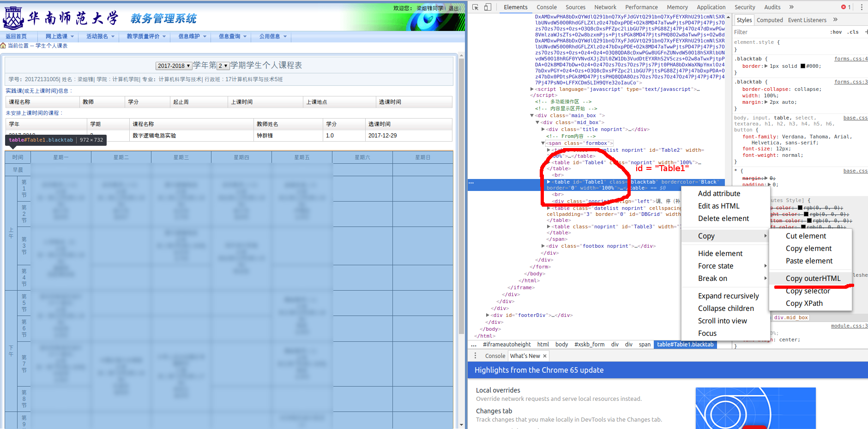Viewport: 868px width, 429px height.
Task: Expand the footerDiv node in DOM tree
Action: (x=488, y=315)
